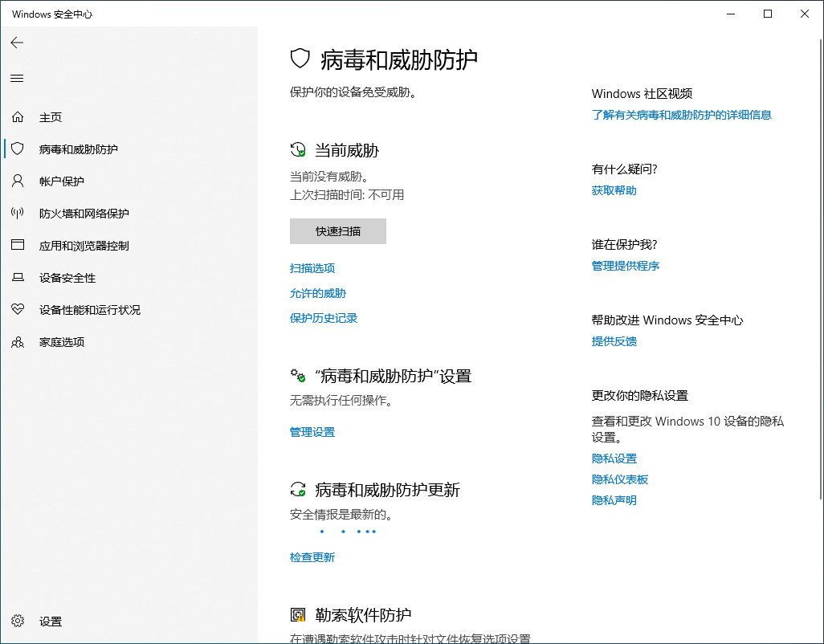Open the 隐私声明 link
The width and height of the screenshot is (824, 644).
(x=614, y=500)
